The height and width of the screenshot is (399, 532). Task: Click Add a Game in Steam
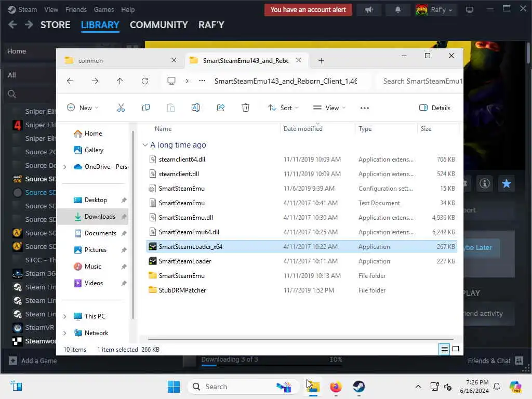tap(33, 361)
